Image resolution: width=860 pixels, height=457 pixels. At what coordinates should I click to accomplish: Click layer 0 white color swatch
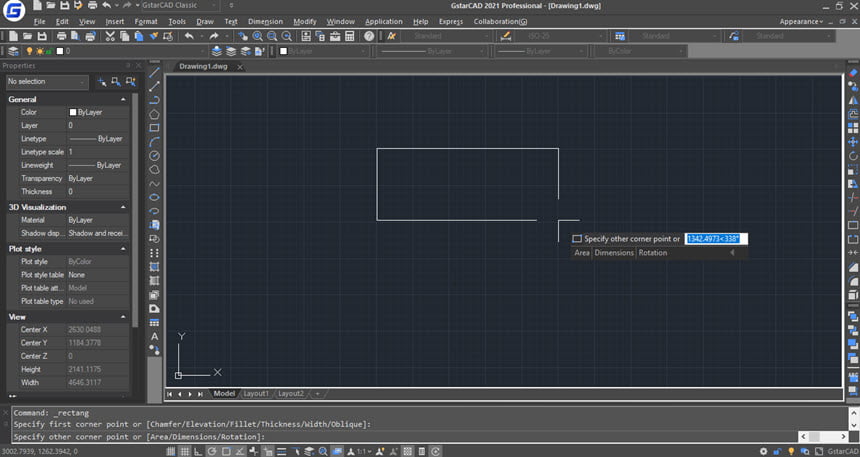(x=60, y=51)
